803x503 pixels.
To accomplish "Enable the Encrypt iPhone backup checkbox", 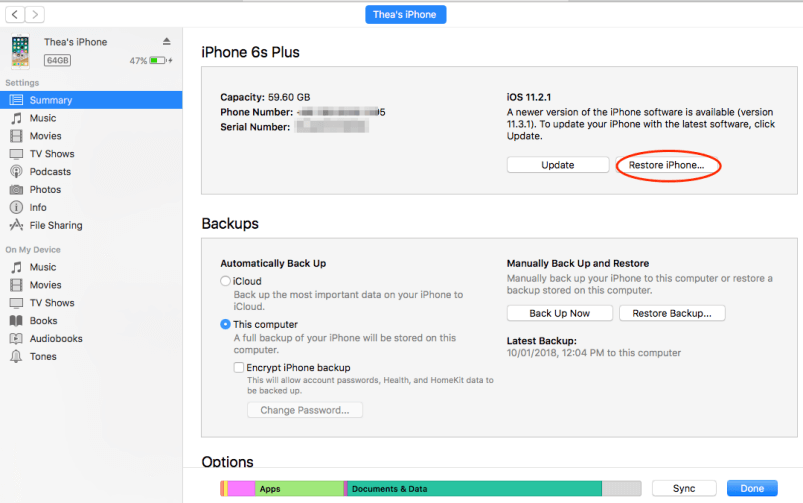I will tap(239, 368).
